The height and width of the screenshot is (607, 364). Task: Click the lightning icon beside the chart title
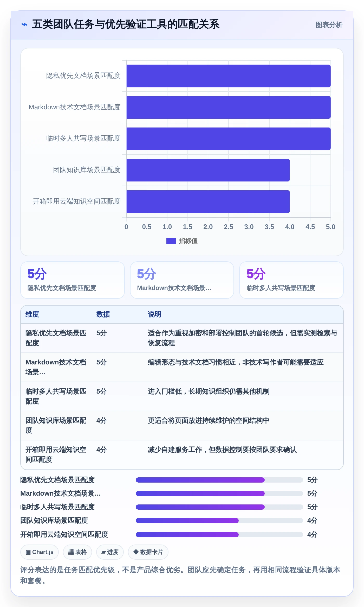24,24
